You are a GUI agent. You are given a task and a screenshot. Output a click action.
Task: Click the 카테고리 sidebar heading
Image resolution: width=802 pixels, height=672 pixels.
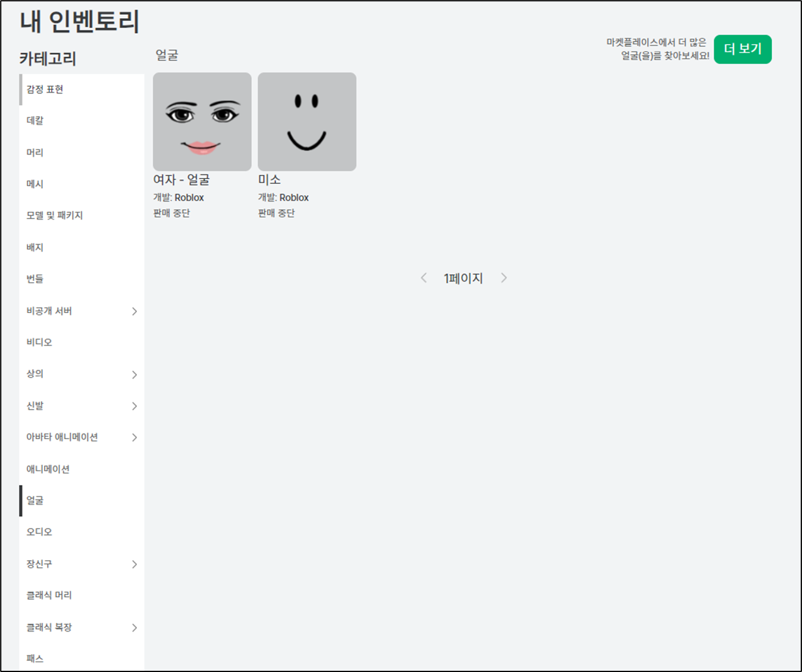tap(48, 59)
